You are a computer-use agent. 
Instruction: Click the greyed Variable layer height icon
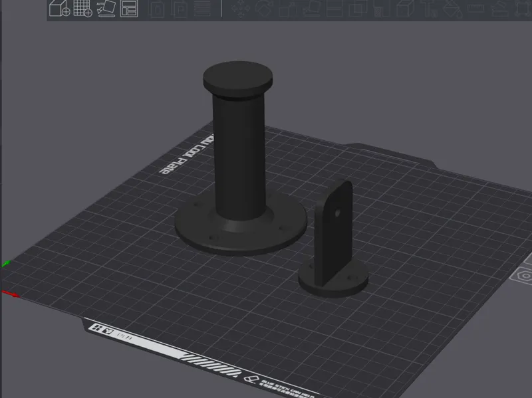[202, 8]
